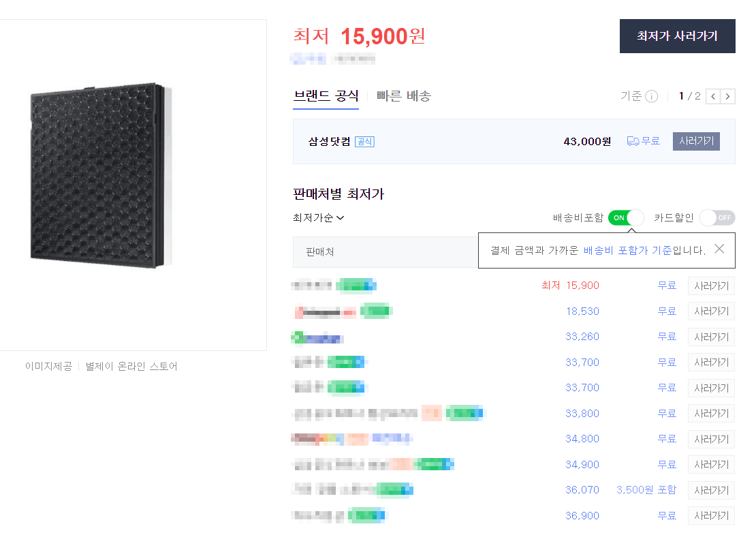Enable the 카드할인 toggle
Screen dimensions: 756x550
(716, 217)
